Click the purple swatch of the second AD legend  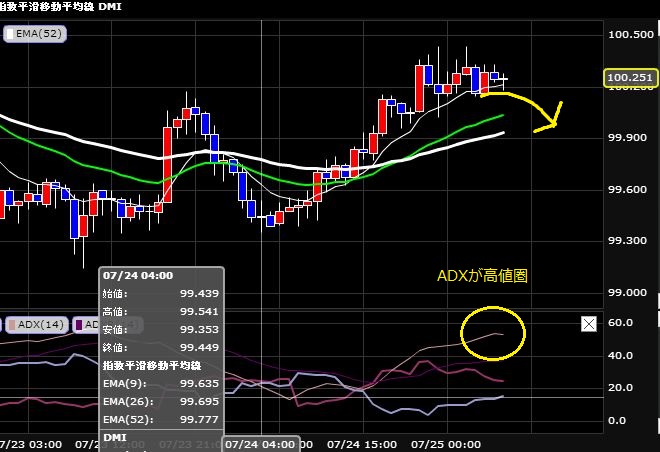click(x=79, y=325)
